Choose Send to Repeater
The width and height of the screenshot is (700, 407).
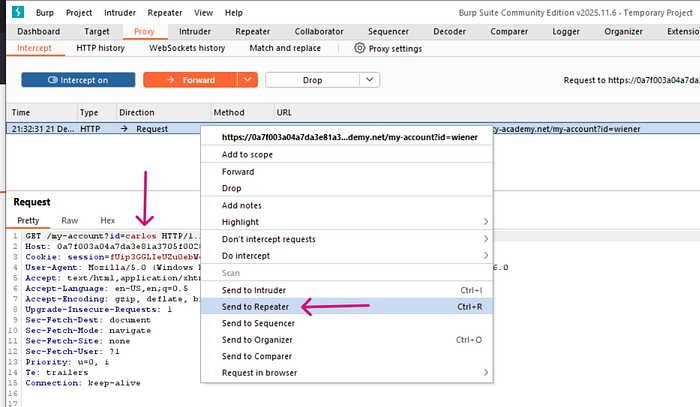pyautogui.click(x=347, y=307)
